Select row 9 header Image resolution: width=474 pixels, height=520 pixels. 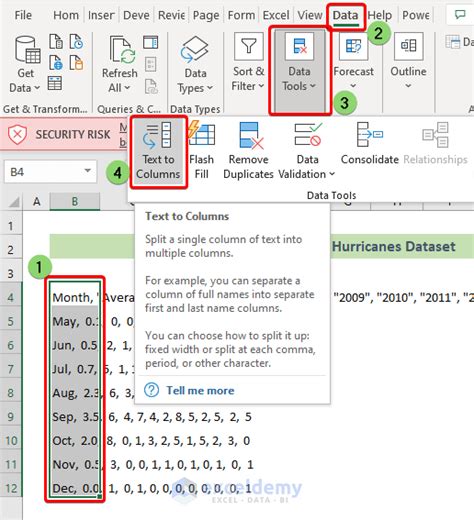(11, 417)
